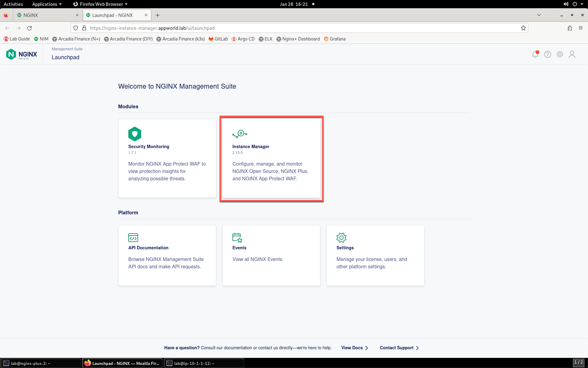The image size is (588, 368).
Task: Open the NIM bookmark
Action: 41,39
